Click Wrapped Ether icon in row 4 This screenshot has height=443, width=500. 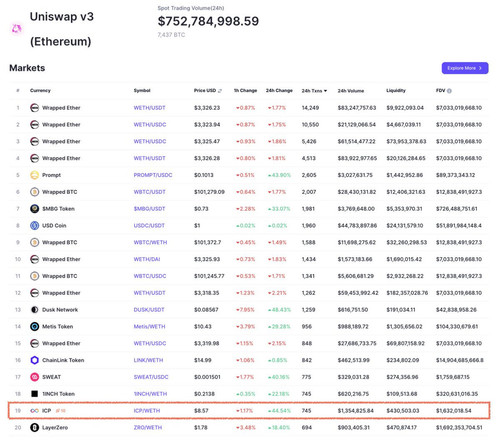[34, 158]
